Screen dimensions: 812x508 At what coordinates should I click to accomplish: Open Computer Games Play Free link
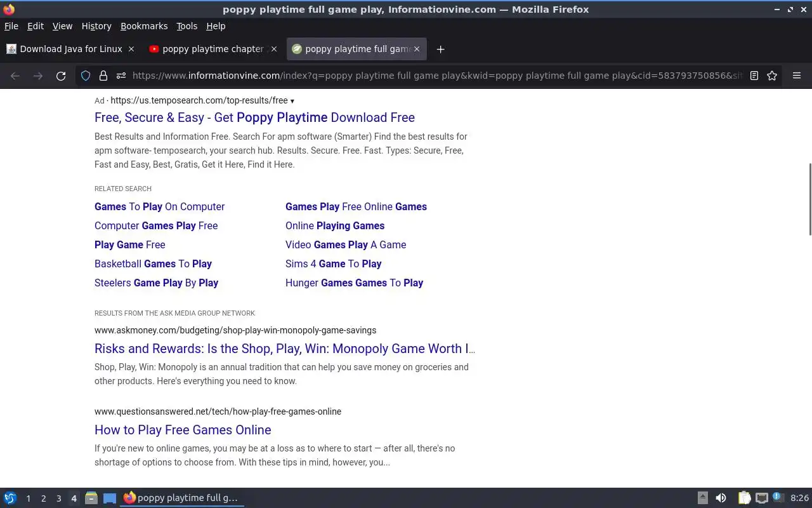coord(156,225)
